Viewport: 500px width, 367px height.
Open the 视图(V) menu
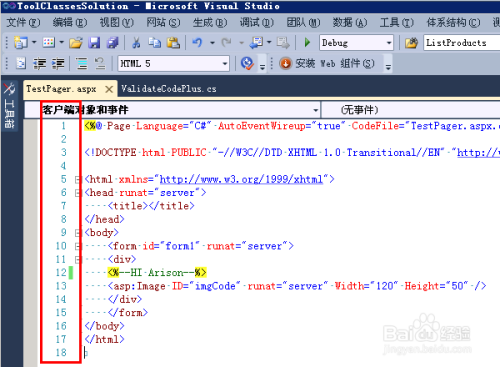coord(116,23)
